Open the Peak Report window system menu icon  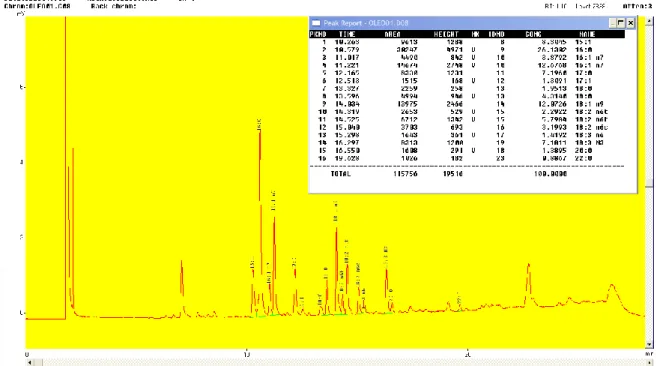(x=316, y=23)
